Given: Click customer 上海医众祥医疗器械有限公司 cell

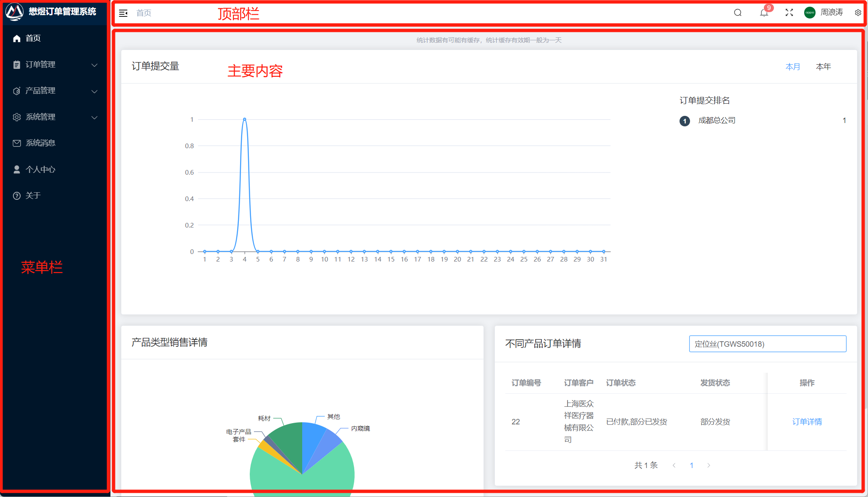Looking at the screenshot, I should (579, 421).
